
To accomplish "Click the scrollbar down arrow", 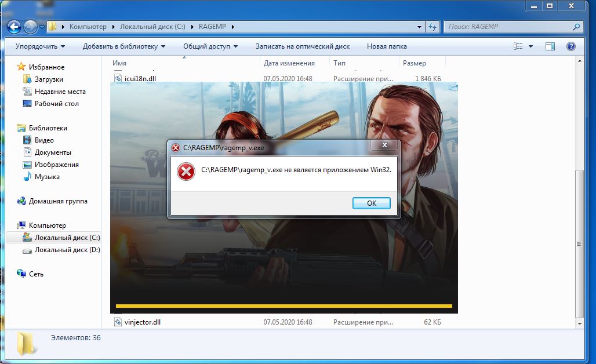I will click(x=579, y=324).
